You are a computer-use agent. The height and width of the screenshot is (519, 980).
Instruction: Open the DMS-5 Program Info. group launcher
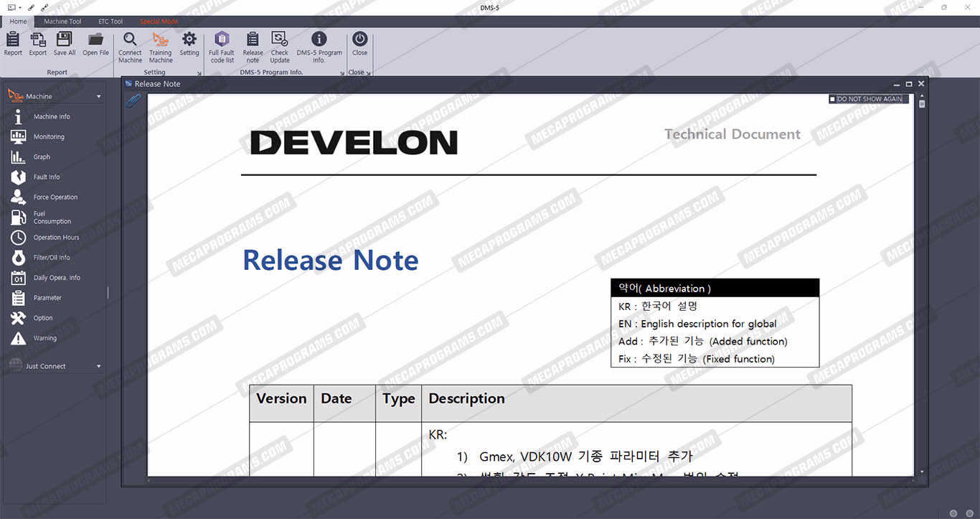(342, 73)
